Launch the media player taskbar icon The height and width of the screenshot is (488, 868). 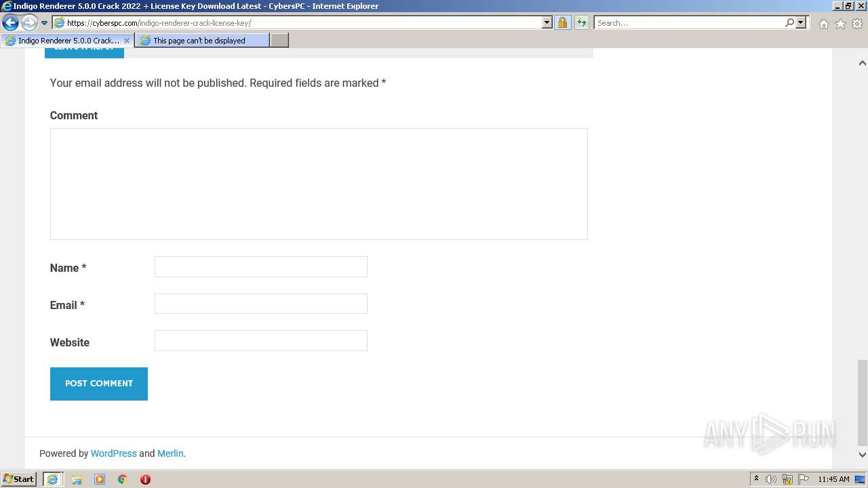(100, 479)
